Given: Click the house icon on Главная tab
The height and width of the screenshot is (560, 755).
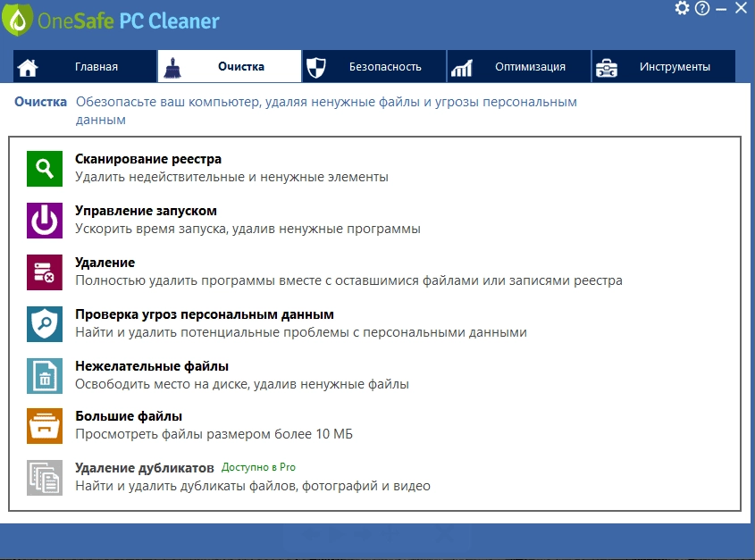Looking at the screenshot, I should pyautogui.click(x=28, y=67).
